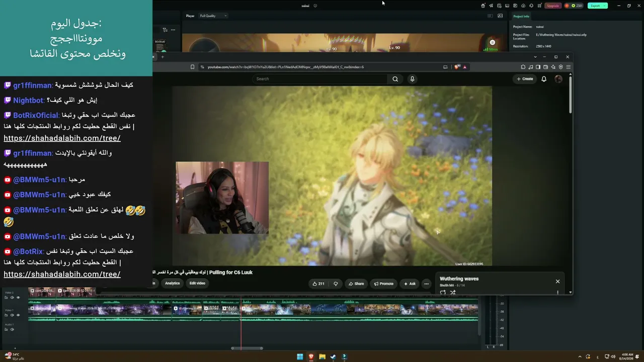Click the Promote button under the video
Viewport: 644px width, 362px height.
pyautogui.click(x=383, y=284)
